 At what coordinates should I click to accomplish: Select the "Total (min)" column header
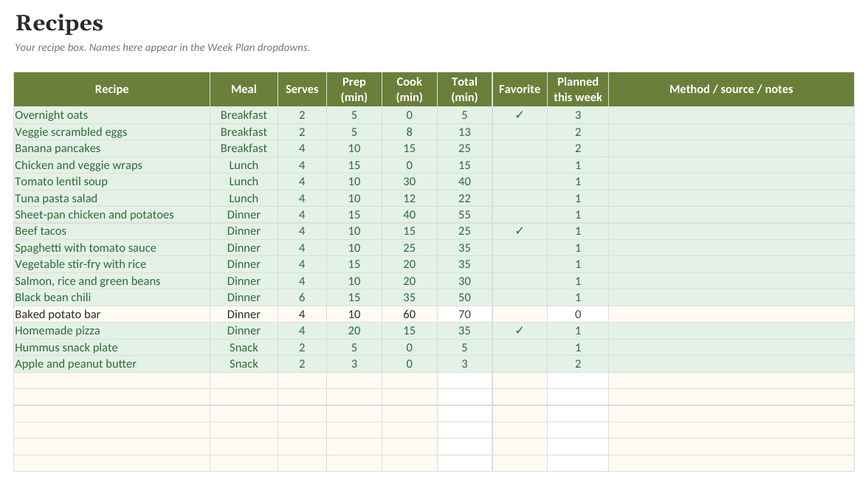coord(464,89)
